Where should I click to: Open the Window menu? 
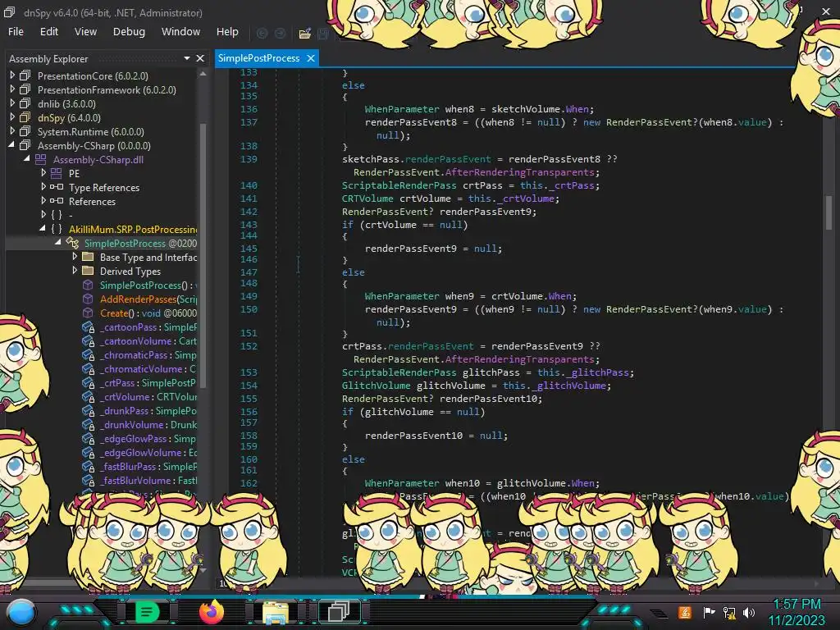[180, 32]
